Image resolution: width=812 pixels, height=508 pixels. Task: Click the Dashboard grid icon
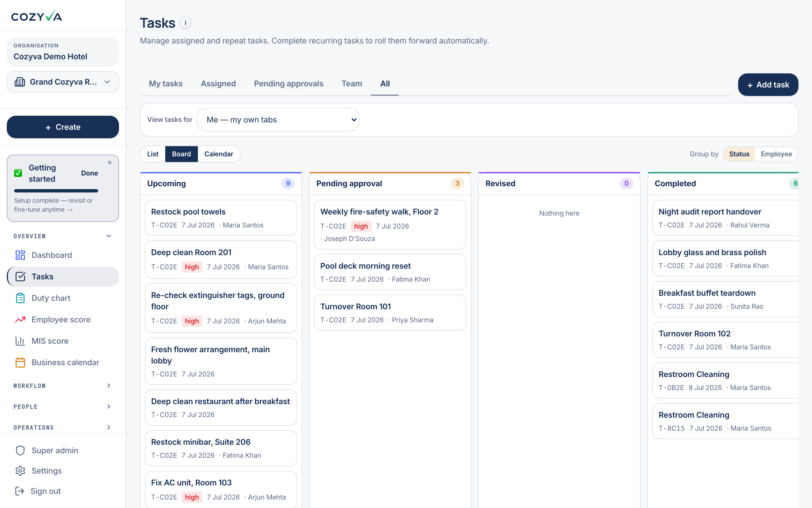(x=20, y=255)
